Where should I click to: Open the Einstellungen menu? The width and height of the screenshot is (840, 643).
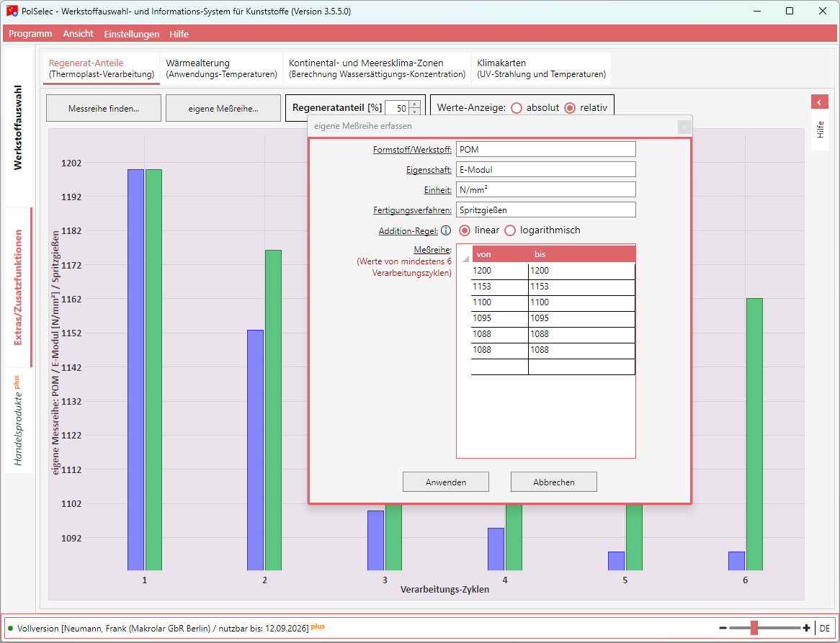pyautogui.click(x=132, y=34)
